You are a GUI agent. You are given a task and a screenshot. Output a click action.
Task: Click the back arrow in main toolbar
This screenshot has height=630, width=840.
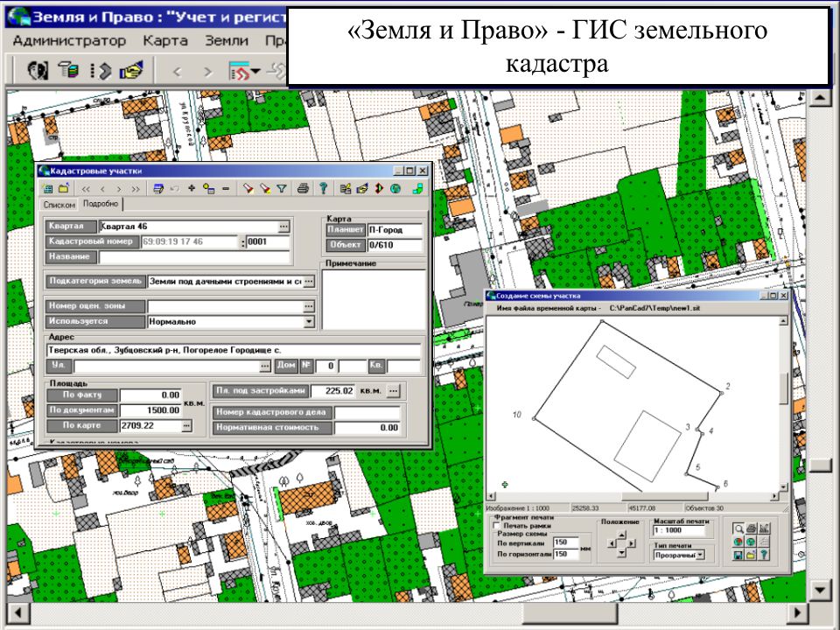pyautogui.click(x=178, y=71)
